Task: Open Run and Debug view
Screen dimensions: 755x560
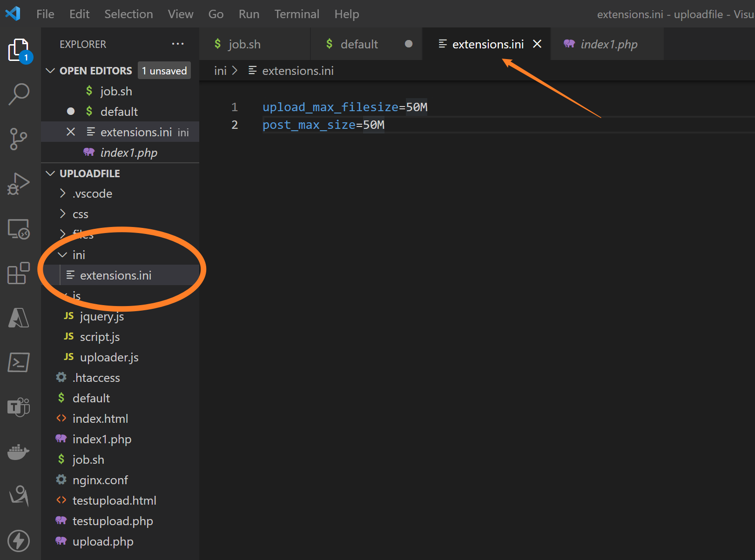Action: (19, 184)
